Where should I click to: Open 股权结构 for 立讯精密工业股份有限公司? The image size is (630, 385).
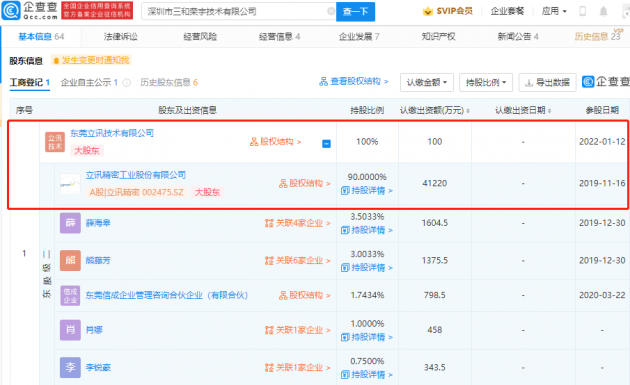(305, 183)
